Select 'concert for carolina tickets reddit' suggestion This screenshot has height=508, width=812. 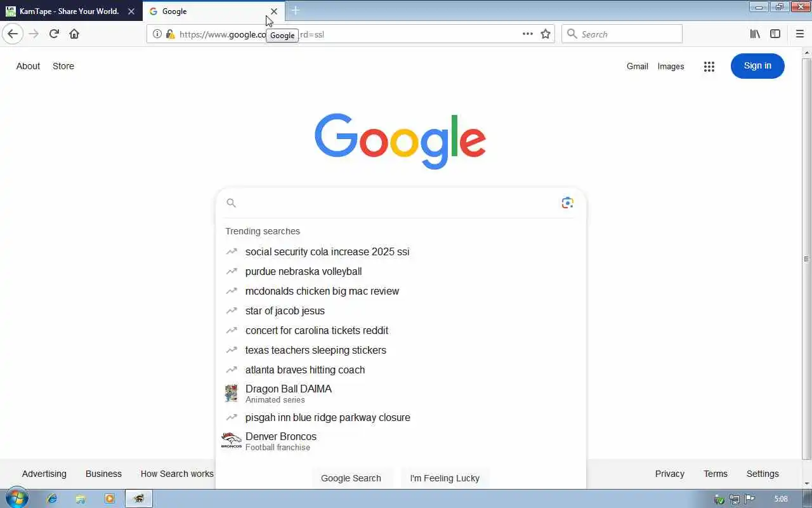[401, 330]
